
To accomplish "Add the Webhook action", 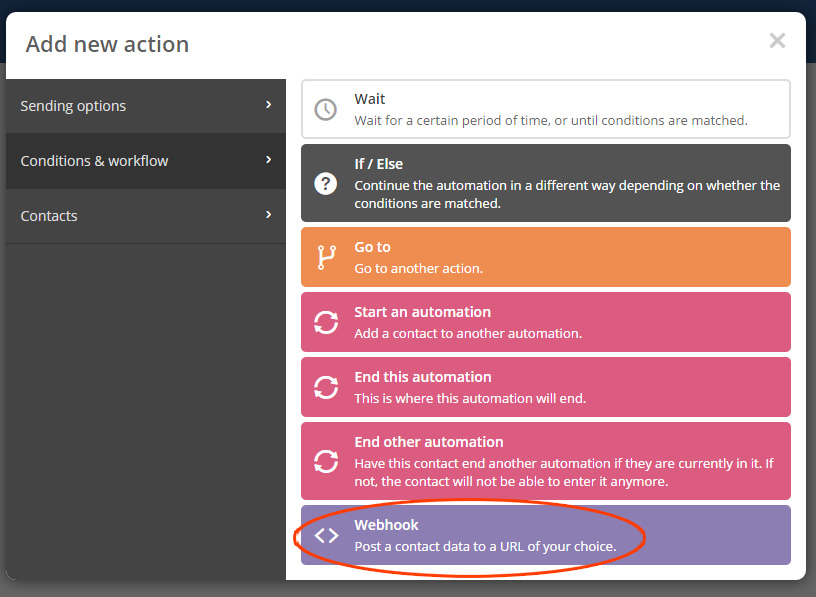I will pos(545,535).
